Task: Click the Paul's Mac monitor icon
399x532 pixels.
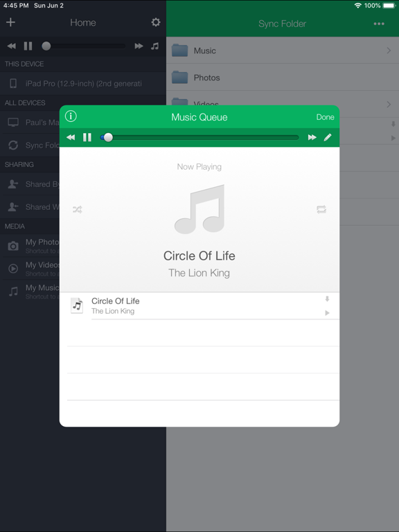Action: click(x=13, y=123)
